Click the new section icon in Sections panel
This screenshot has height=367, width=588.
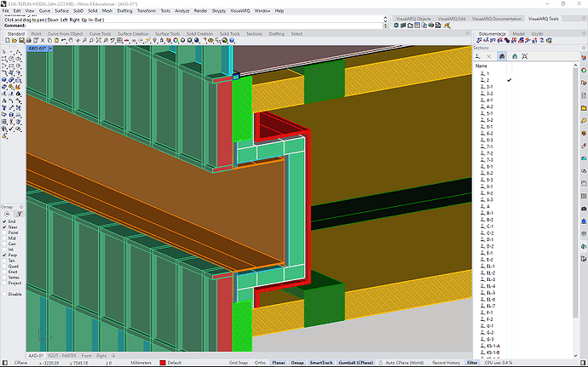pos(478,56)
